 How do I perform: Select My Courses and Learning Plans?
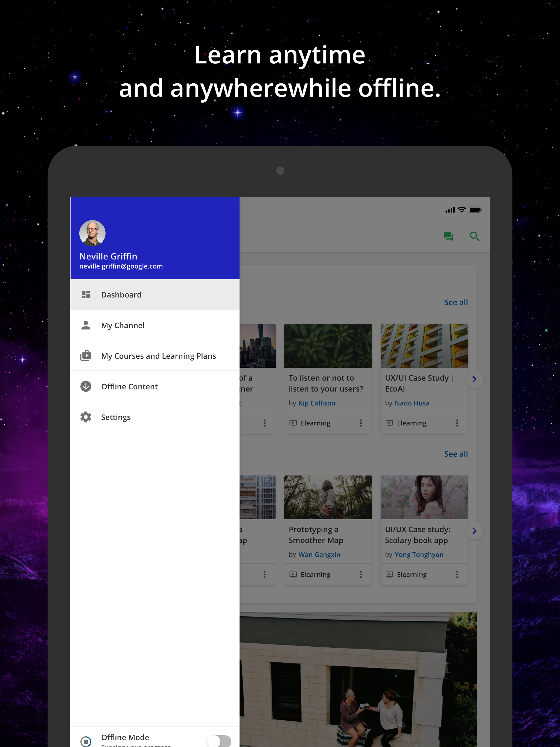click(155, 356)
